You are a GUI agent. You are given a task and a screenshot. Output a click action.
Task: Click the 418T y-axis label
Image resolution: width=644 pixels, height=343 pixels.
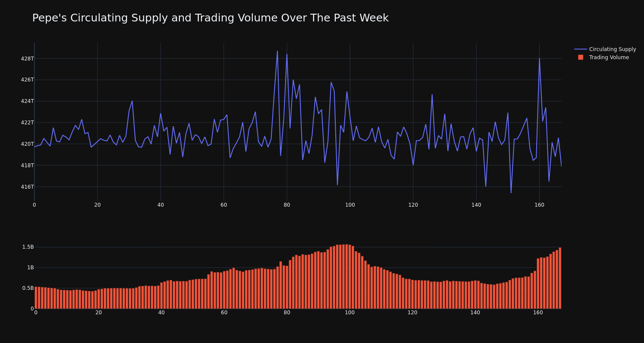click(x=27, y=165)
